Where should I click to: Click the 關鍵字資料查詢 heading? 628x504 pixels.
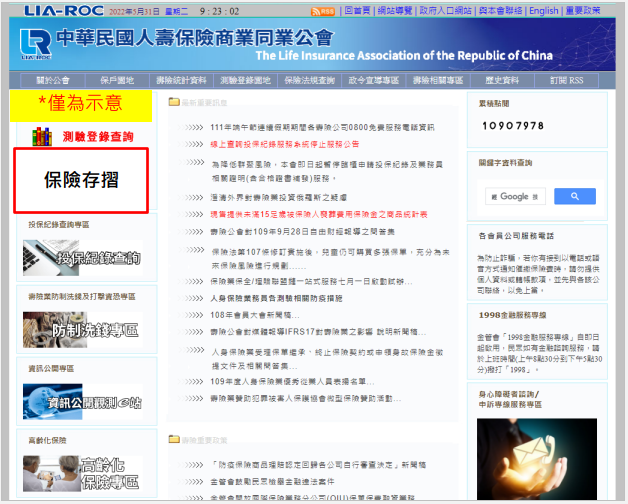click(x=505, y=163)
